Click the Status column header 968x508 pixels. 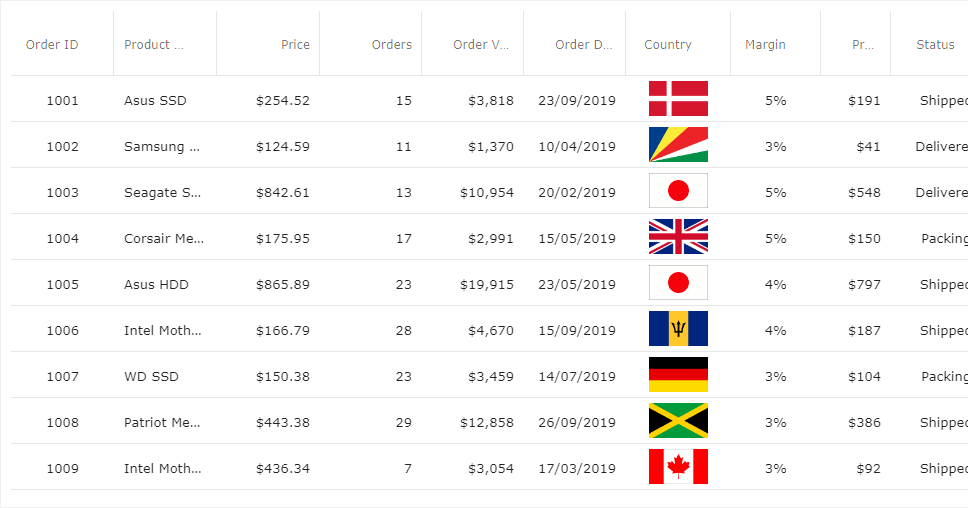click(x=935, y=44)
